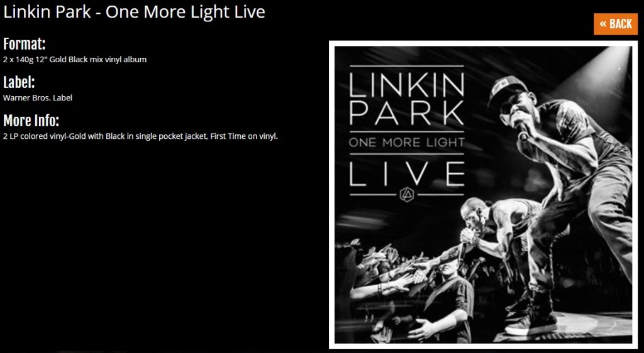Click the ONE MORE LIGHT text on cover

tap(407, 143)
